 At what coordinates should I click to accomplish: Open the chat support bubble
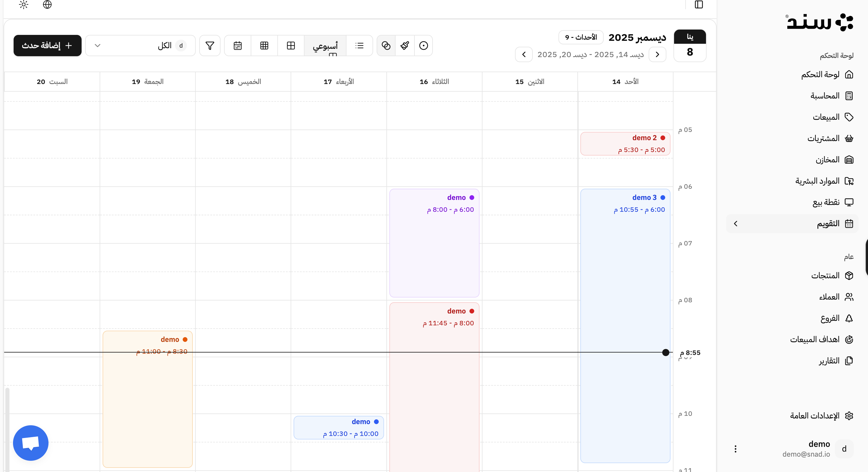tap(31, 443)
